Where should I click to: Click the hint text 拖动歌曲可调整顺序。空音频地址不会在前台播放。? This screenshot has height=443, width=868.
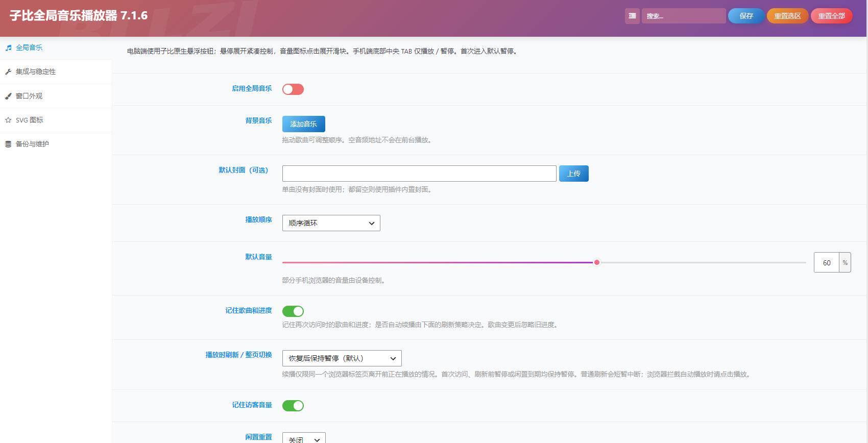pyautogui.click(x=357, y=140)
